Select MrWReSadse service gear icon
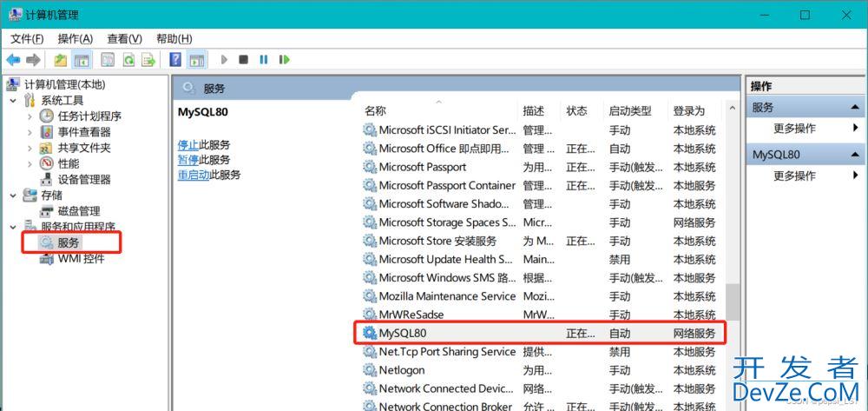868x411 pixels. pos(369,315)
